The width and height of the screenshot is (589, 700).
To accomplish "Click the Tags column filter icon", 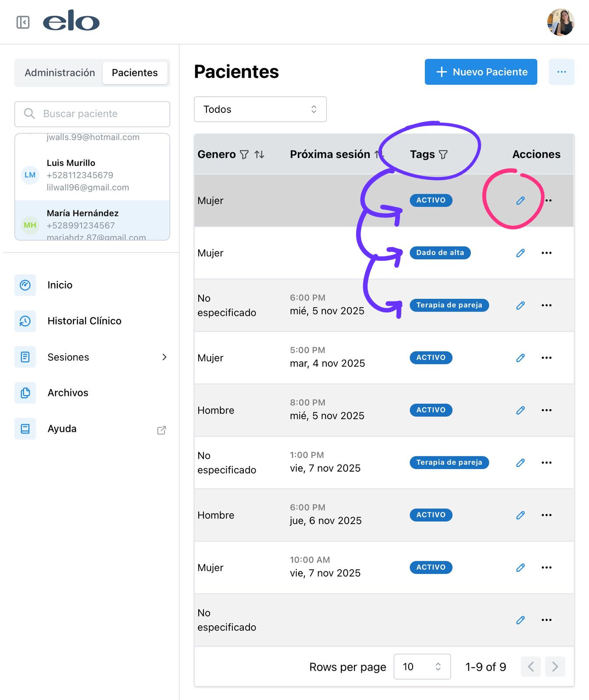I will (443, 154).
